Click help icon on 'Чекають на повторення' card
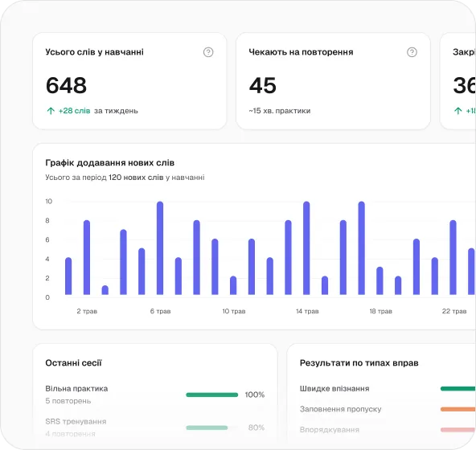 tap(412, 52)
